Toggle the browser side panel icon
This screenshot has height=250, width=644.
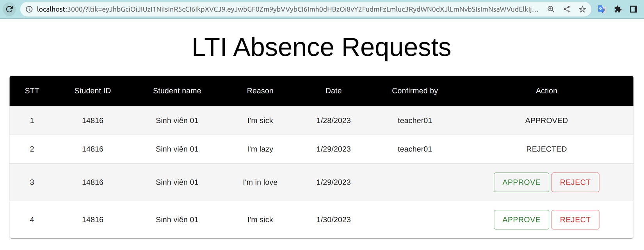633,9
